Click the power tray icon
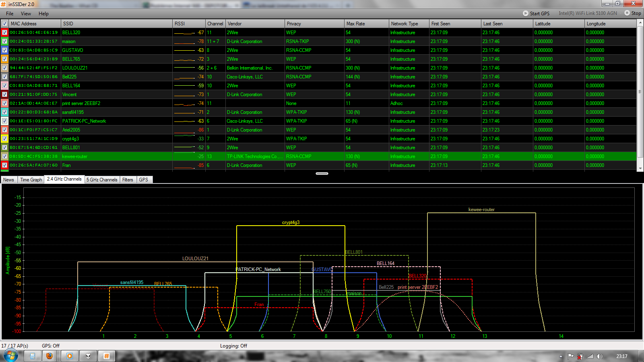The width and height of the screenshot is (644, 362). [580, 356]
